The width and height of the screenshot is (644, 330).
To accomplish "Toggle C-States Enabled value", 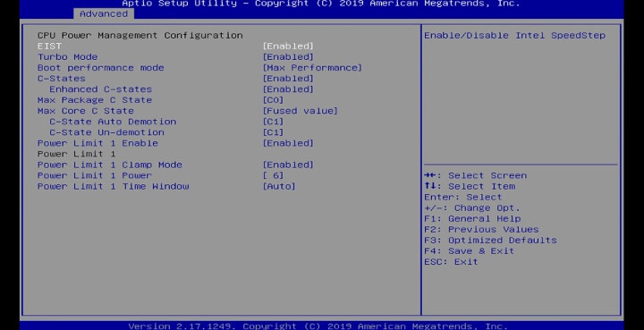I will [x=288, y=79].
